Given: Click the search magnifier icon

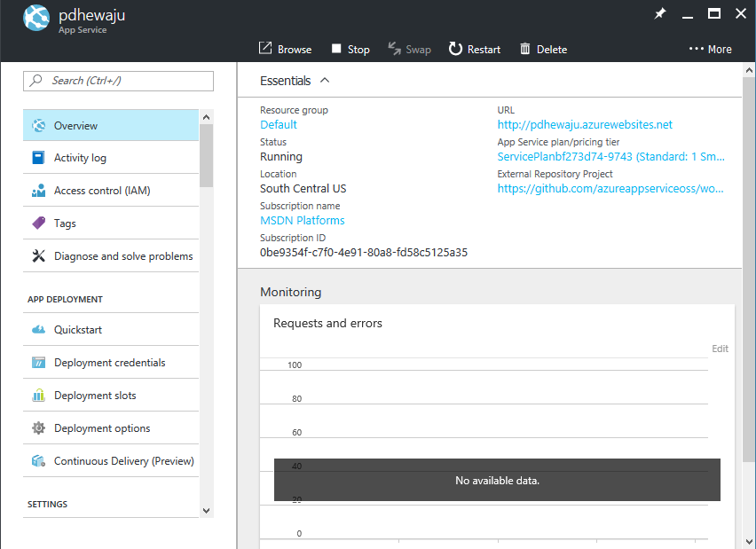Looking at the screenshot, I should pos(35,80).
